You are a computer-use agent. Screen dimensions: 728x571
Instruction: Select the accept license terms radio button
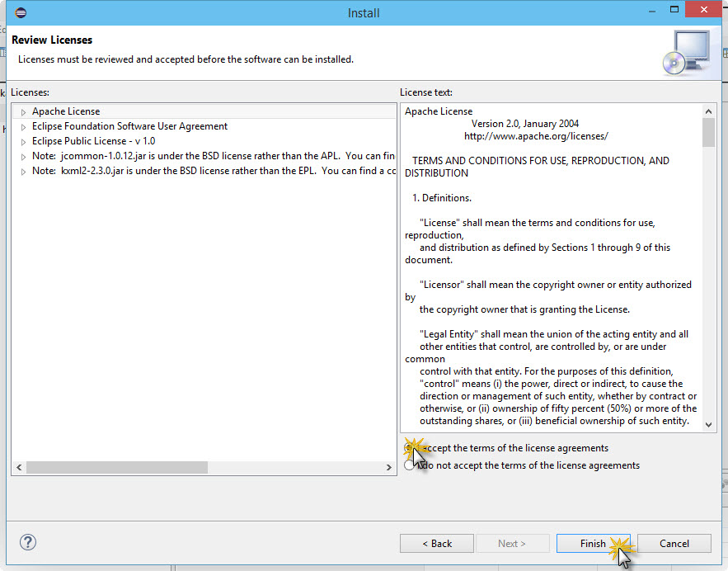409,448
